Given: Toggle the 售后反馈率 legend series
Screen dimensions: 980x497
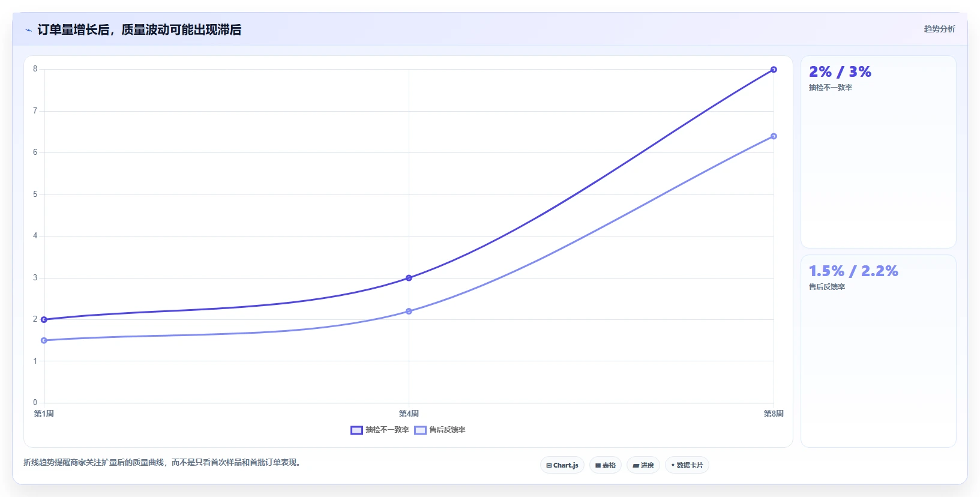Looking at the screenshot, I should click(440, 430).
